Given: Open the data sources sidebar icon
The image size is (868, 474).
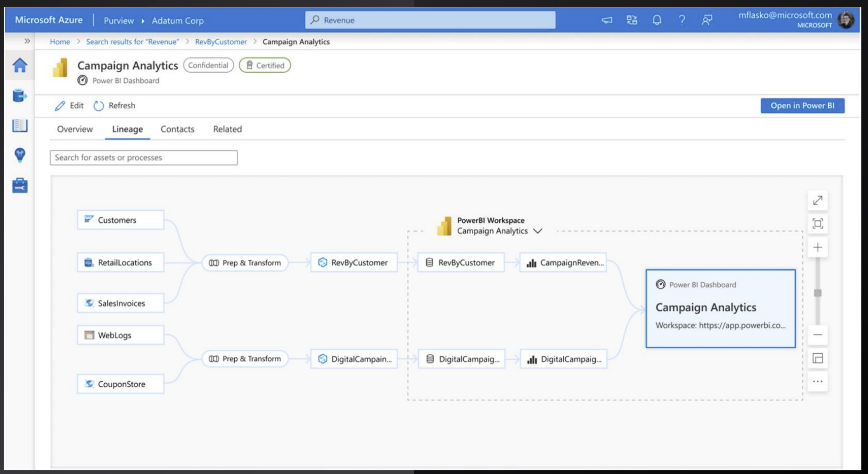Looking at the screenshot, I should (x=20, y=96).
